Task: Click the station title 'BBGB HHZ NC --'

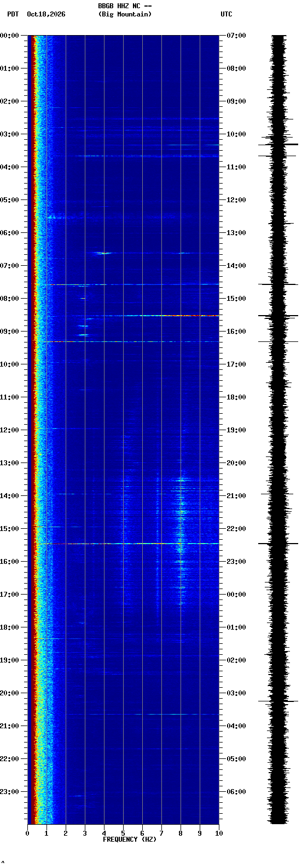Action: [x=125, y=6]
